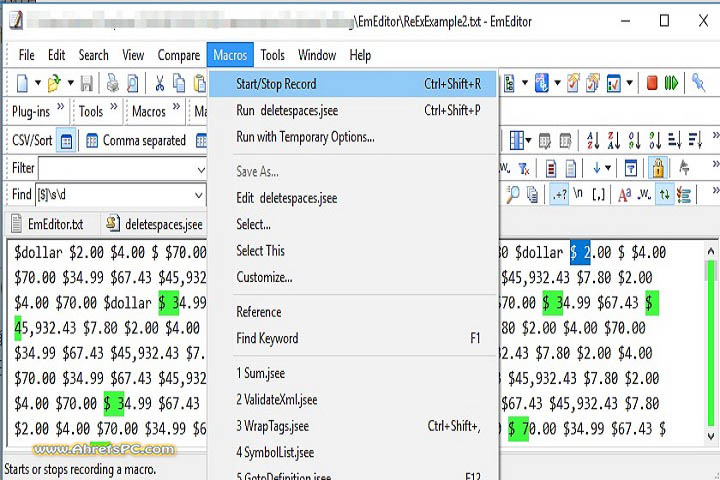Click the vertical scrollbar down arrow
This screenshot has width=720, height=480.
pos(710,435)
